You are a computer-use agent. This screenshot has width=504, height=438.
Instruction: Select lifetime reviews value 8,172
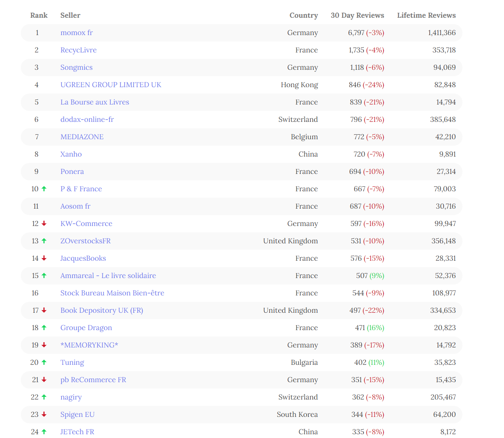pyautogui.click(x=448, y=432)
